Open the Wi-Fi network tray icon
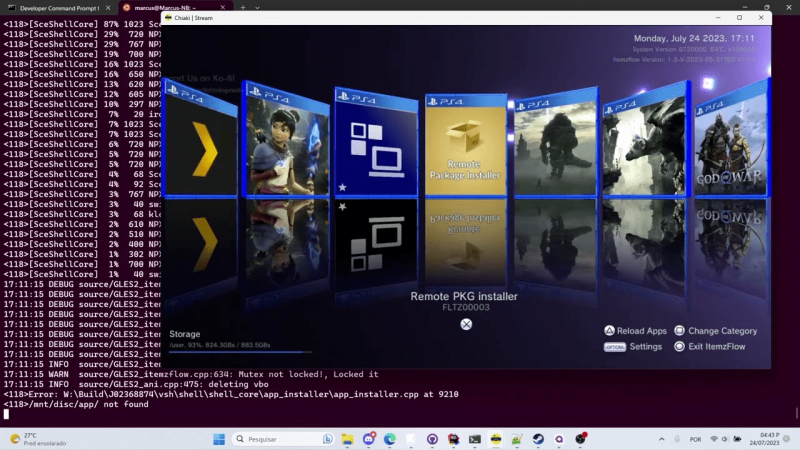Viewport: 800px width, 450px height. click(714, 439)
